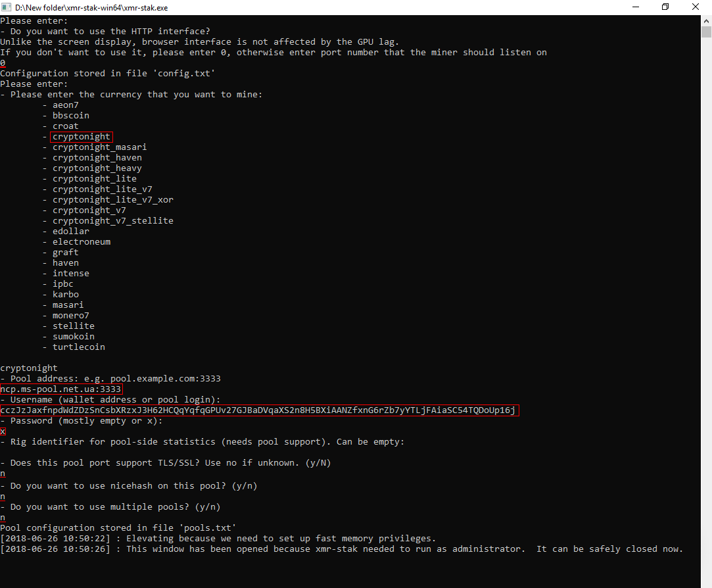Click the 'haven' currency entry
Viewport: 712px width, 588px height.
65,262
